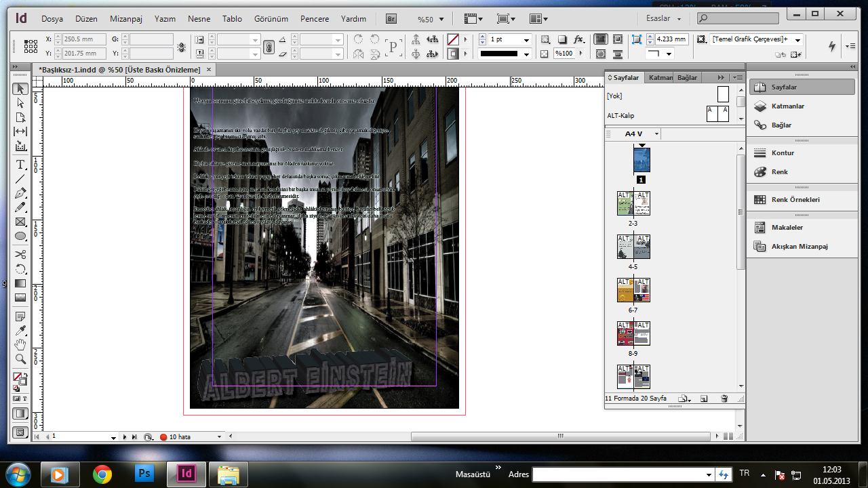Click the fill color swatch in control bar
Screen dimensions: 868x488
tap(452, 39)
